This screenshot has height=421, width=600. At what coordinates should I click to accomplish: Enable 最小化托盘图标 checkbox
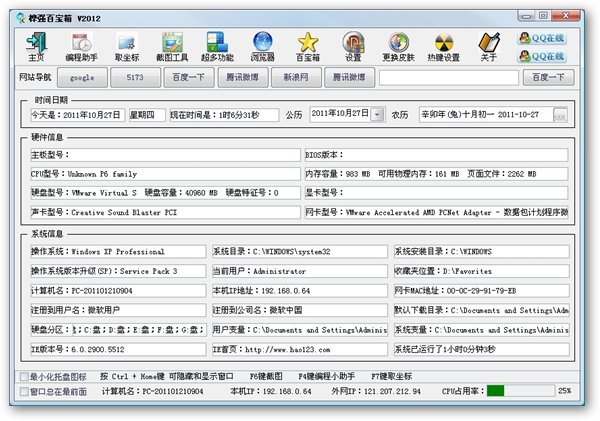[x=24, y=377]
